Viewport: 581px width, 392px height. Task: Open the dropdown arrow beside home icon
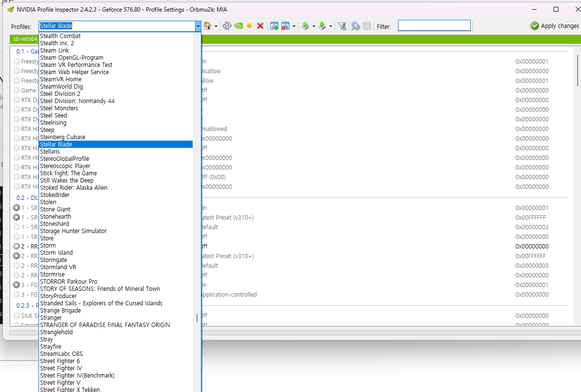pyautogui.click(x=216, y=26)
